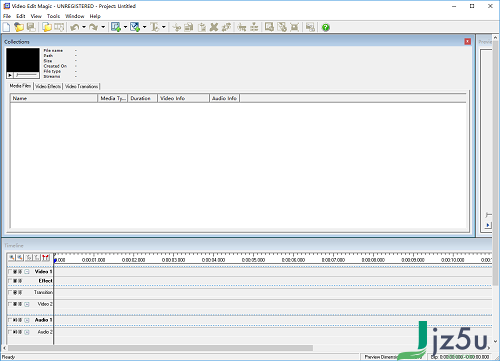Click the undo arrow icon

point(75,27)
